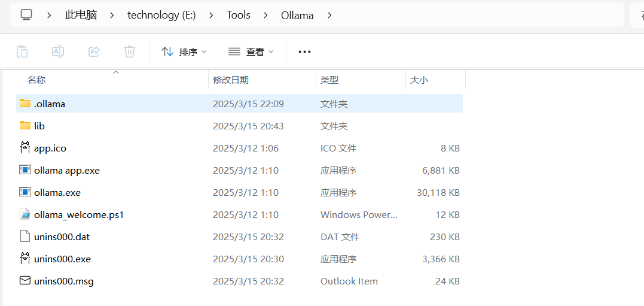Screen dimensions: 644x306
Task: Click the rename icon in toolbar
Action: tap(58, 51)
